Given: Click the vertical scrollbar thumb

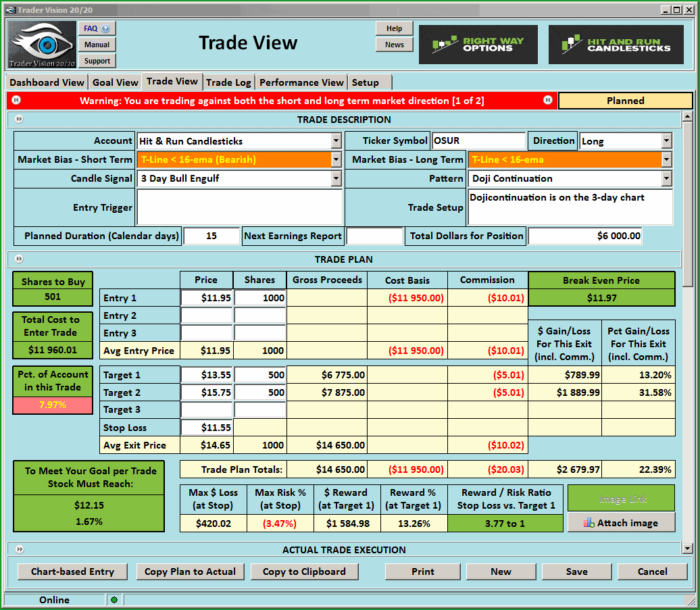Looking at the screenshot, I should point(688,205).
